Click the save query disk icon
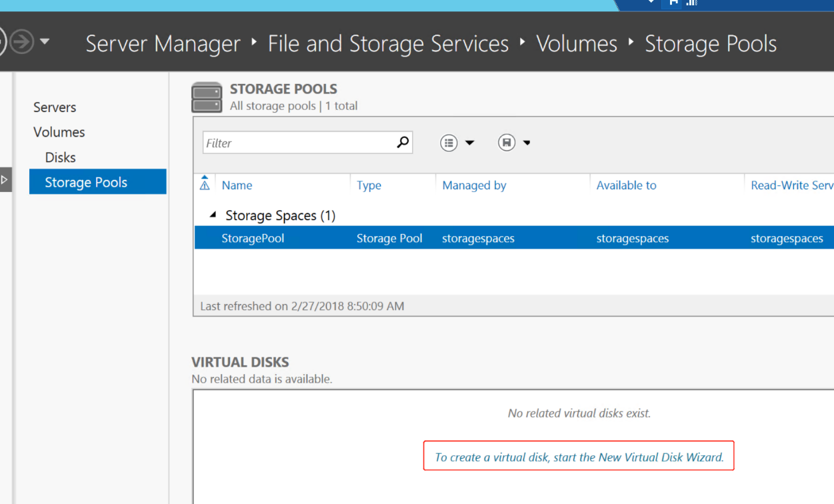Screen dimensions: 834x504 (x=507, y=143)
